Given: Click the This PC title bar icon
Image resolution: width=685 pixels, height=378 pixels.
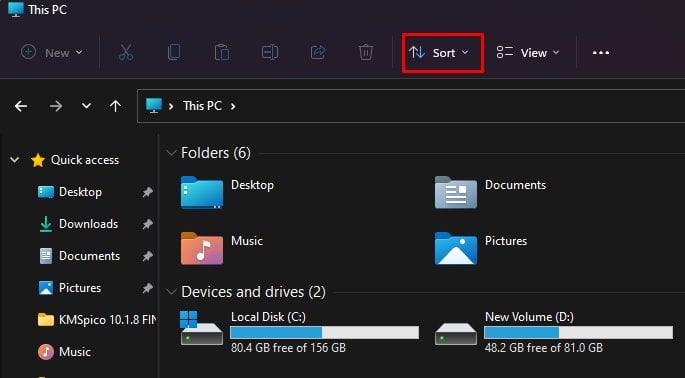Looking at the screenshot, I should [x=16, y=9].
